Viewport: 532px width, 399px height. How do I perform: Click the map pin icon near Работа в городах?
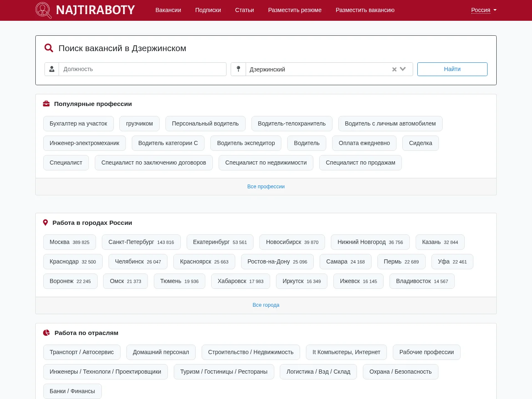(x=46, y=223)
